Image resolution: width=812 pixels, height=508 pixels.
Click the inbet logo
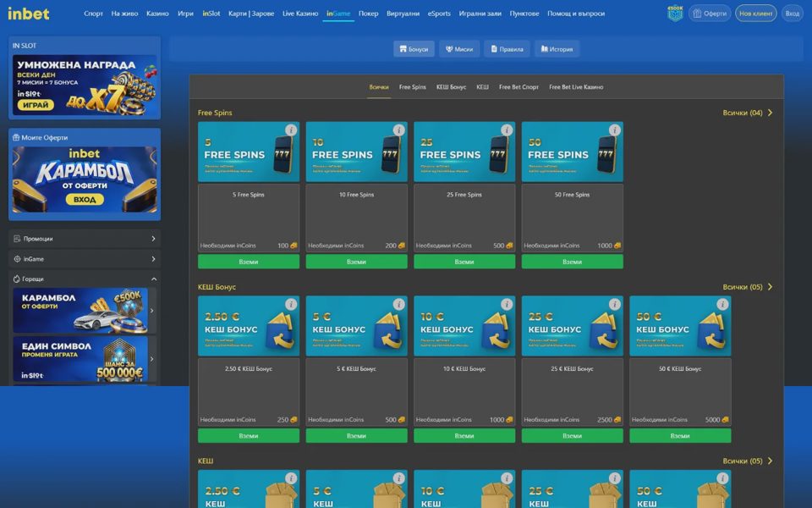coord(29,14)
